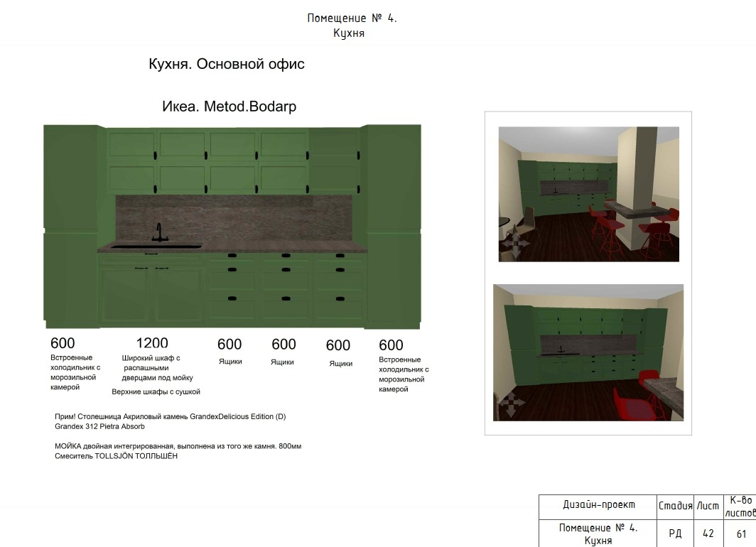Click the 'Grandex 312 Pietra Absorb' line
Viewport: 756px width, 547px height.
point(99,426)
